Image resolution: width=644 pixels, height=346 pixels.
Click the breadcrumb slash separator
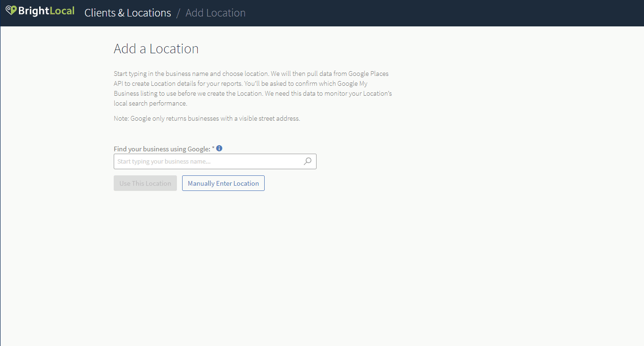tap(178, 13)
